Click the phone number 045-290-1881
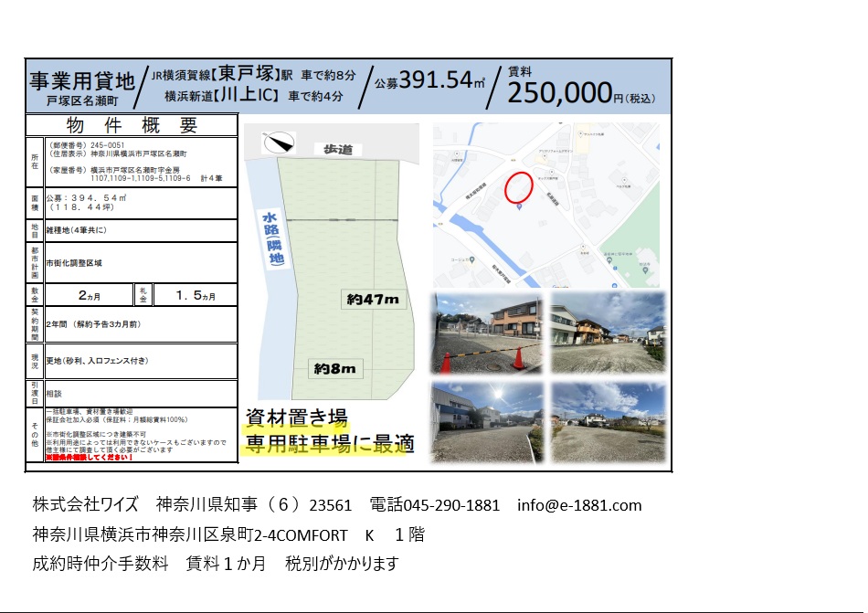The image size is (868, 613). point(434,505)
